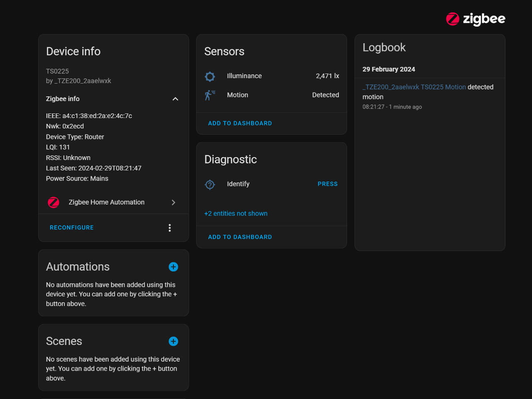Click the gear icon beside Illuminance sensor
This screenshot has width=532, height=399.
(x=210, y=76)
